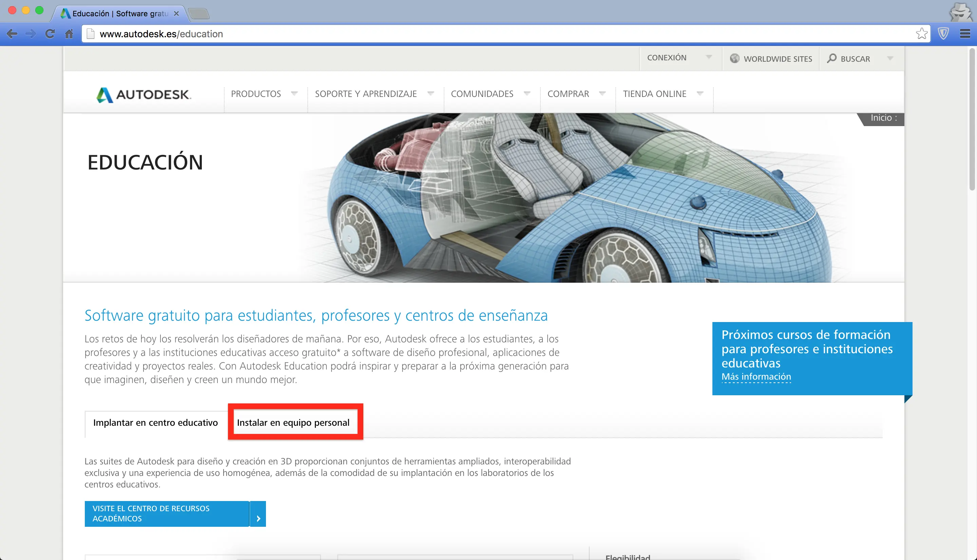Expand the Comunidades menu arrow
The width and height of the screenshot is (977, 560).
click(527, 94)
